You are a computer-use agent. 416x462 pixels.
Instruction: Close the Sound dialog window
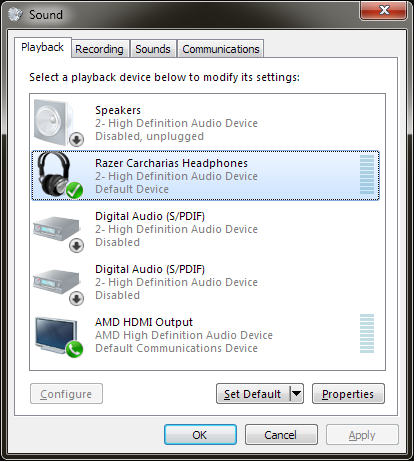(384, 10)
